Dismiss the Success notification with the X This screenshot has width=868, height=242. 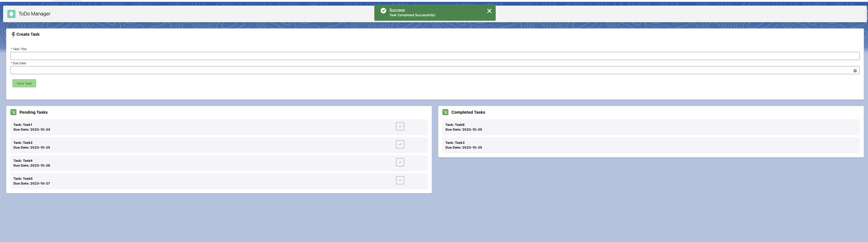[x=489, y=10]
